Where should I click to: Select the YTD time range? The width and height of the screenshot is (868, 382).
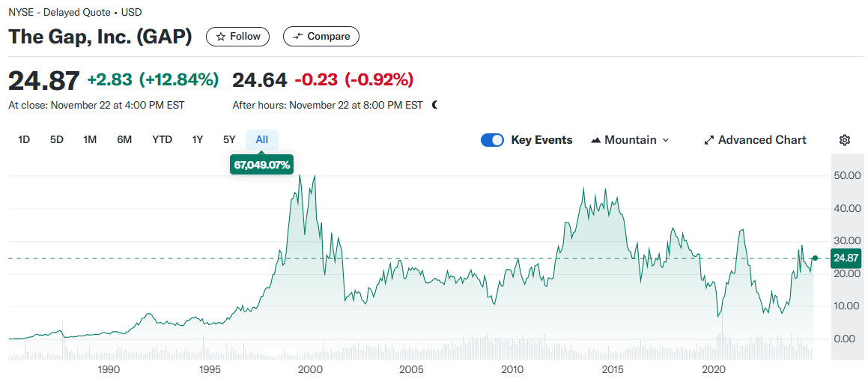point(163,139)
